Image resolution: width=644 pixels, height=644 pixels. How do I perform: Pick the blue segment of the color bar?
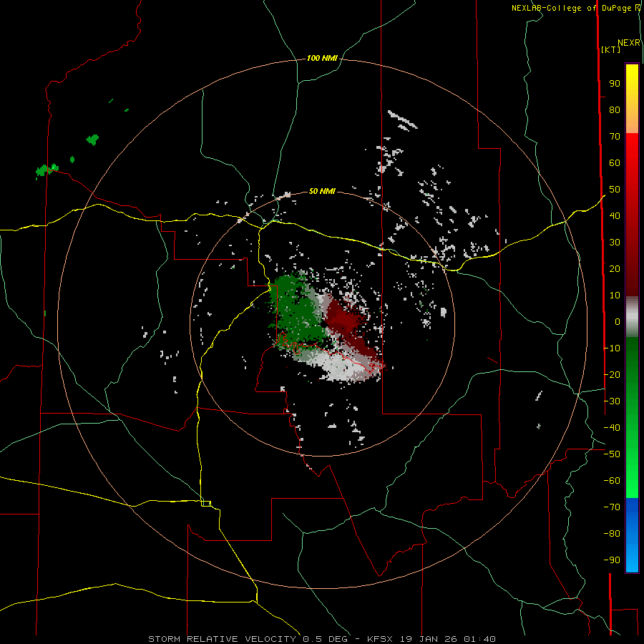[632, 535]
